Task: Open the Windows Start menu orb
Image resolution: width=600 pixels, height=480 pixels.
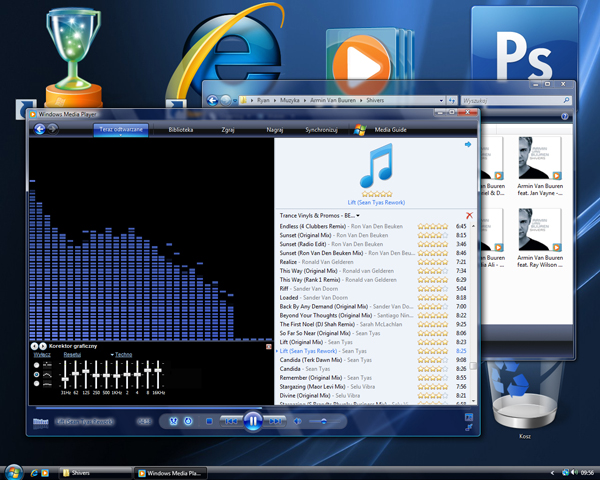Action: pos(13,472)
